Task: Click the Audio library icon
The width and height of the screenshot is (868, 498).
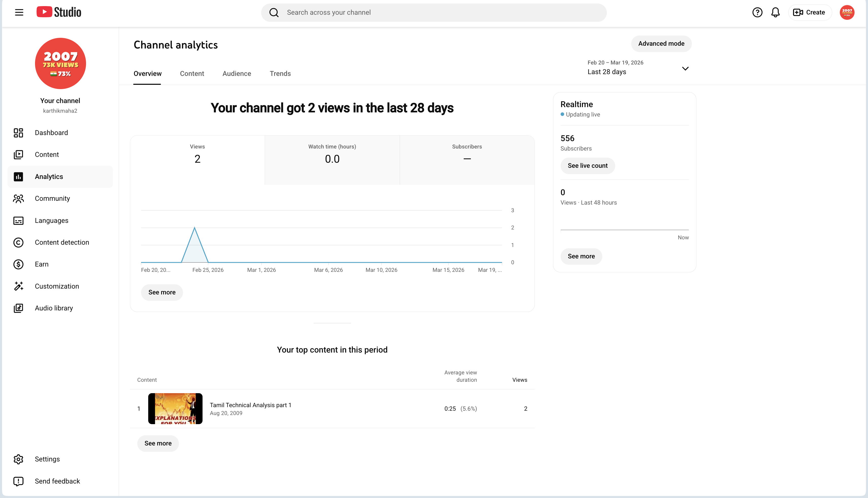Action: [x=19, y=308]
